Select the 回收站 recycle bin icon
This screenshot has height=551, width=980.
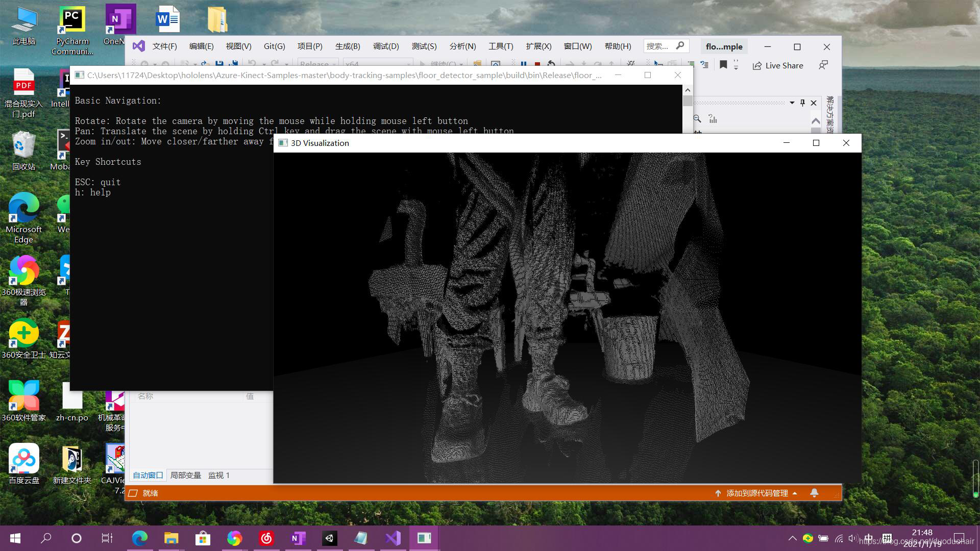23,151
